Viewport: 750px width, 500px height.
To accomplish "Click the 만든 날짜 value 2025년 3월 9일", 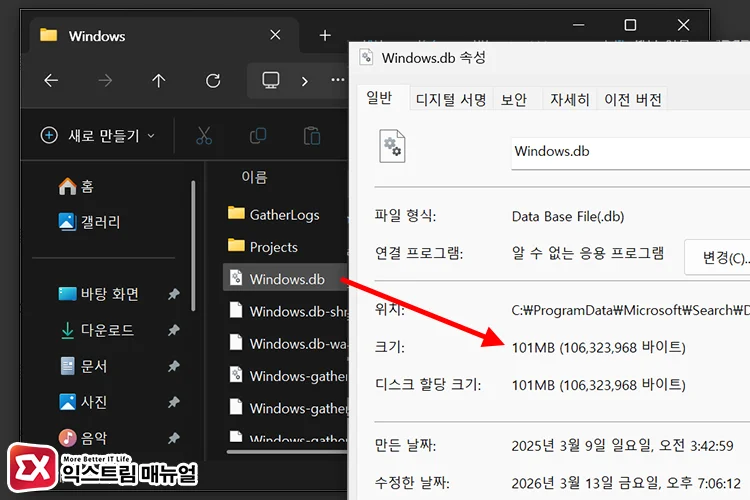I will [x=622, y=445].
